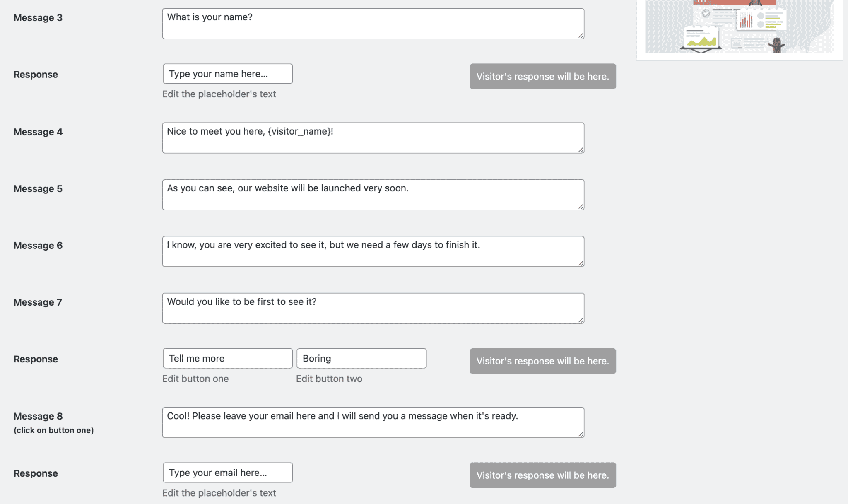The width and height of the screenshot is (848, 504).
Task: Click the Message 8 email request text area
Action: click(x=373, y=422)
